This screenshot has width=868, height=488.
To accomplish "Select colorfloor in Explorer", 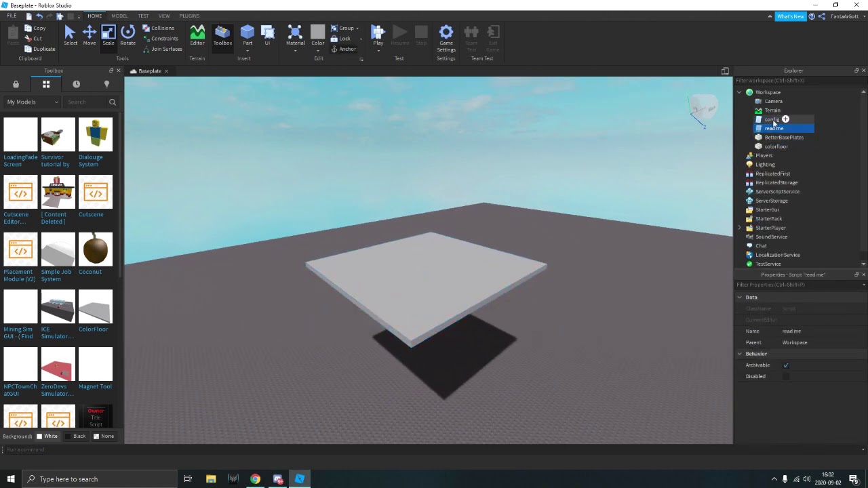I will tap(776, 146).
